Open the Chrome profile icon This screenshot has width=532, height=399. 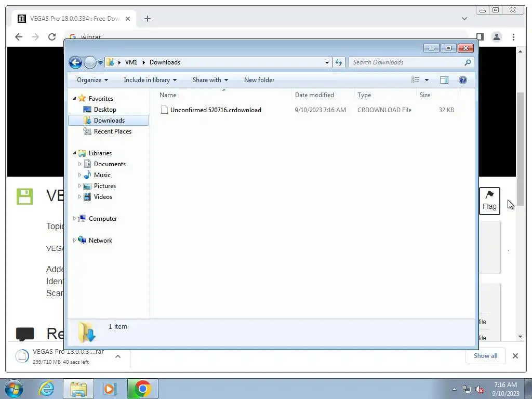point(497,37)
